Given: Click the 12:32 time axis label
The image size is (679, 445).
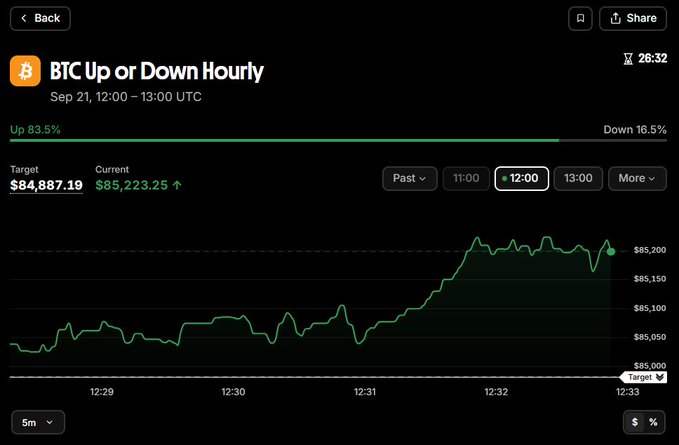Looking at the screenshot, I should [496, 392].
